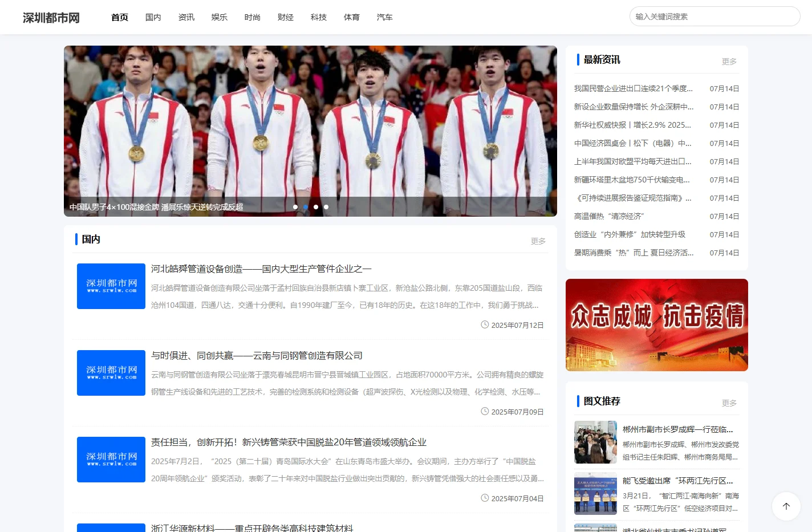
Task: Click the clock icon beside 2025年07月12日
Action: pyautogui.click(x=485, y=324)
